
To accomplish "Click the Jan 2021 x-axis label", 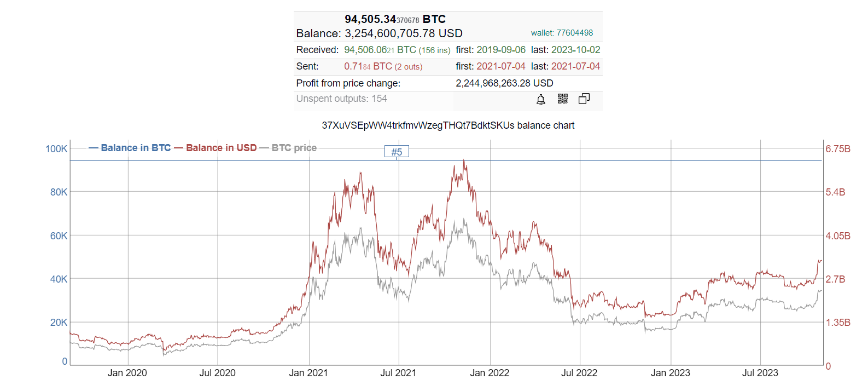I will click(x=308, y=373).
